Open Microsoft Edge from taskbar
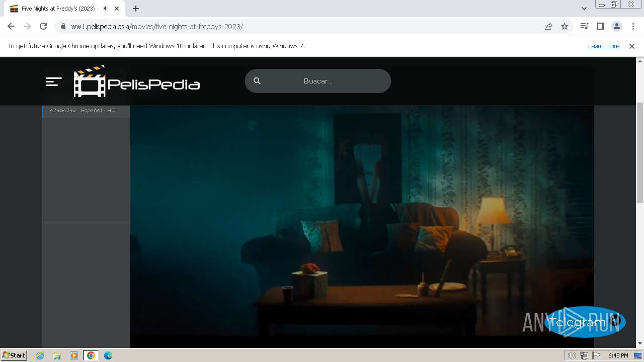This screenshot has width=644, height=362. click(108, 355)
